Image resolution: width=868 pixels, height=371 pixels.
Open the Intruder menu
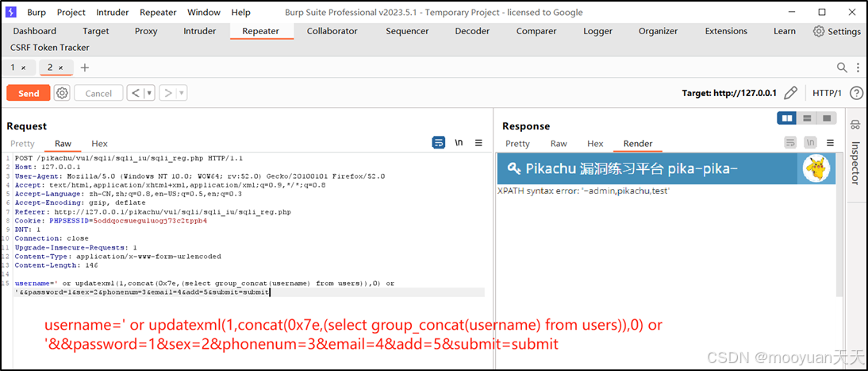coord(113,12)
